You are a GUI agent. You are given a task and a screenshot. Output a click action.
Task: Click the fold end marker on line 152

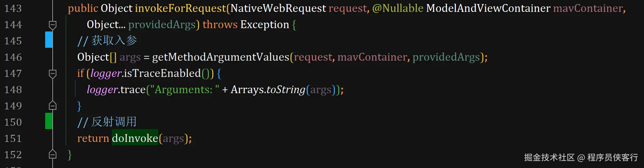point(53,154)
